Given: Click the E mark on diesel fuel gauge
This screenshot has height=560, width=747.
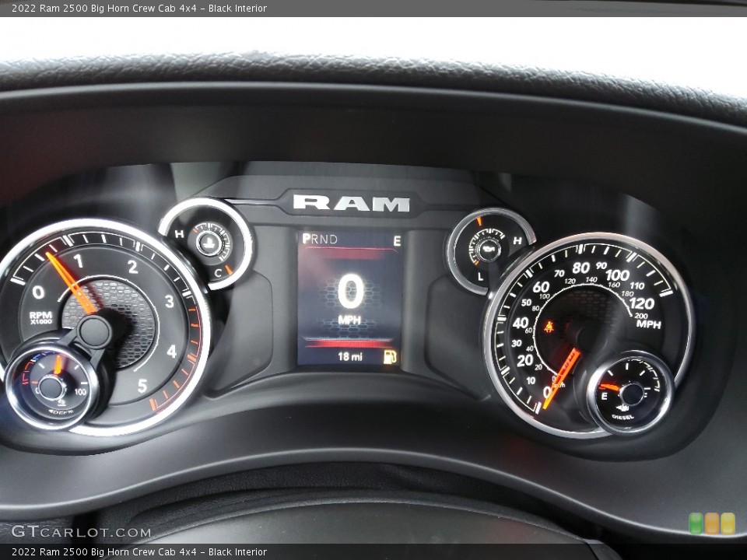Looking at the screenshot, I should tap(604, 396).
